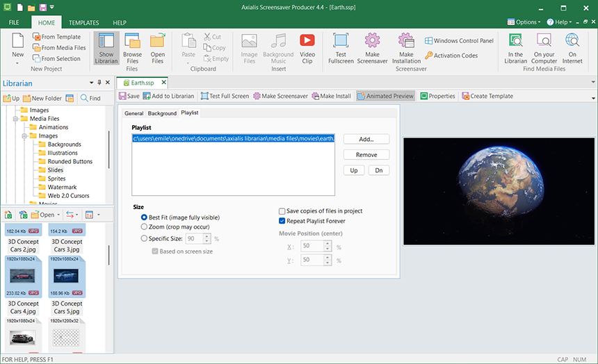Toggle the Show Librarian button

(106, 49)
